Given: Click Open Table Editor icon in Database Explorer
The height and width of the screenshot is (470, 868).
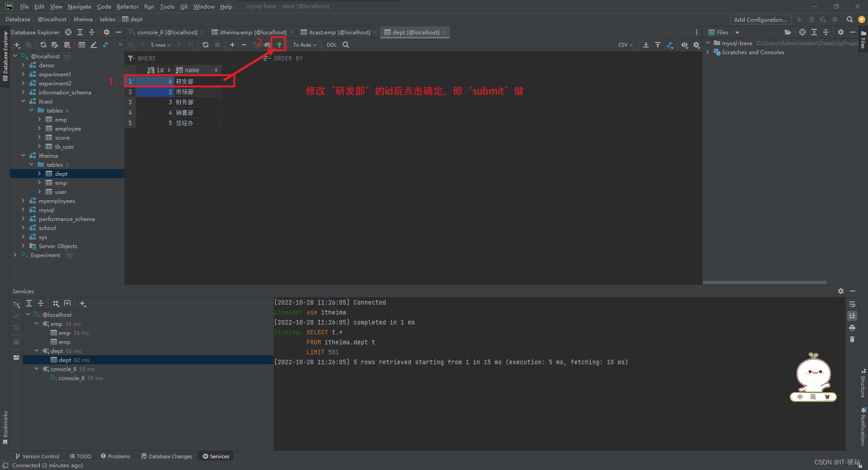Looking at the screenshot, I should (82, 45).
